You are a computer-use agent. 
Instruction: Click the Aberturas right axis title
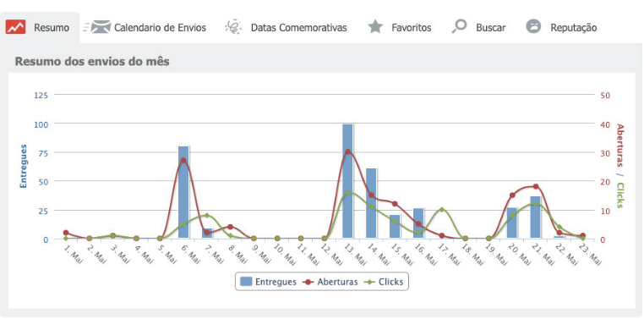pos(619,145)
